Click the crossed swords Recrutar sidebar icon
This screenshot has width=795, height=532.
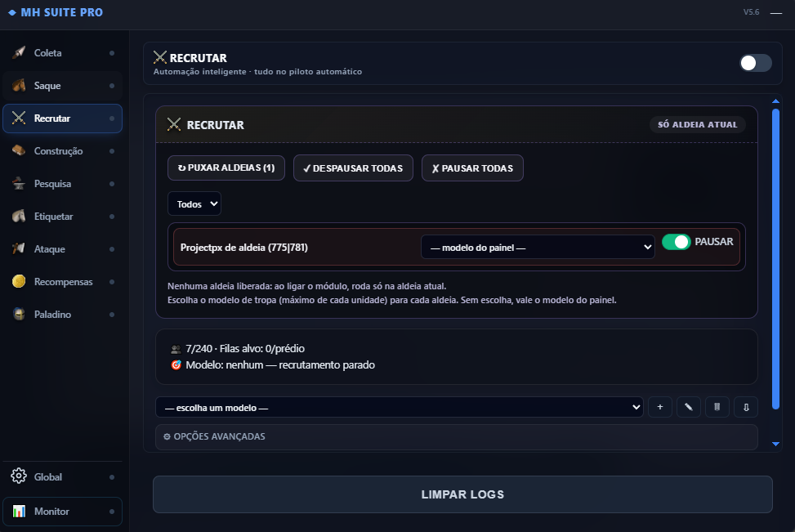tap(19, 118)
